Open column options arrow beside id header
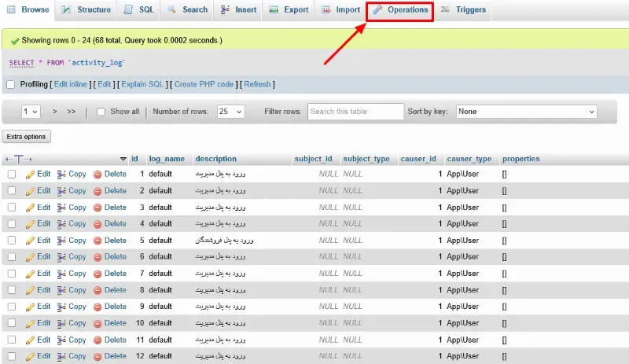This screenshot has height=364, width=629. pyautogui.click(x=123, y=159)
